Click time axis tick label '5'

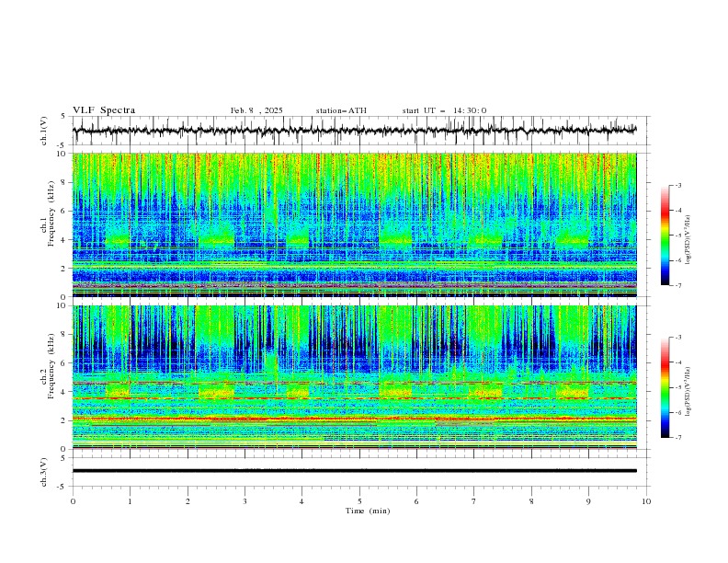click(359, 501)
